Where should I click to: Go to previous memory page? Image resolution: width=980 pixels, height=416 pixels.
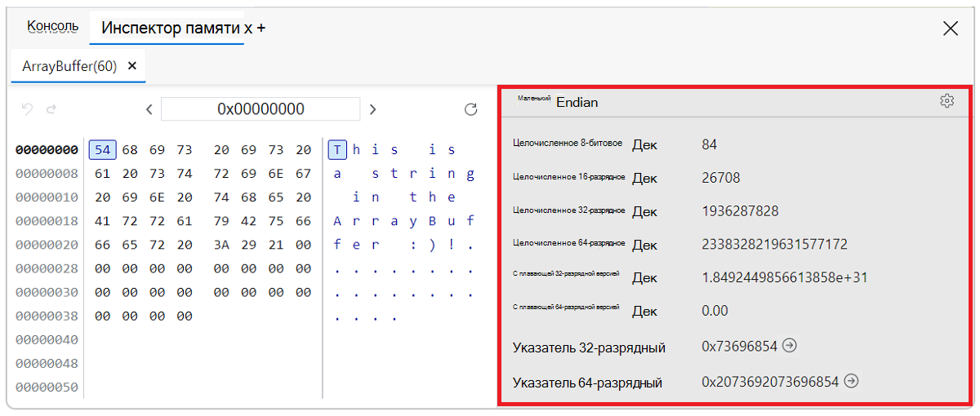[x=149, y=109]
